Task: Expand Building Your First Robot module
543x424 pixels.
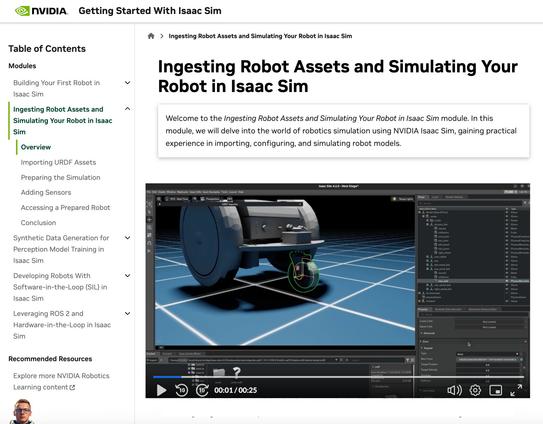Action: click(x=127, y=82)
